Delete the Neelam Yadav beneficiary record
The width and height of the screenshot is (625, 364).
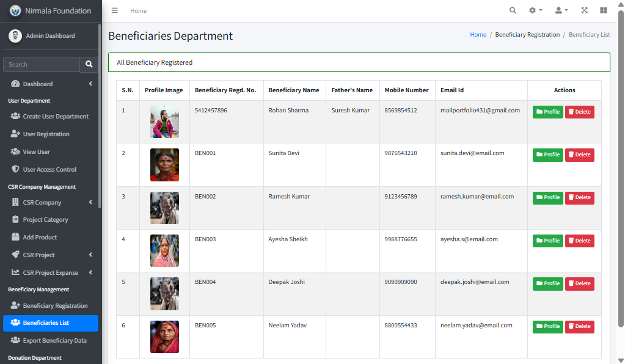579,326
